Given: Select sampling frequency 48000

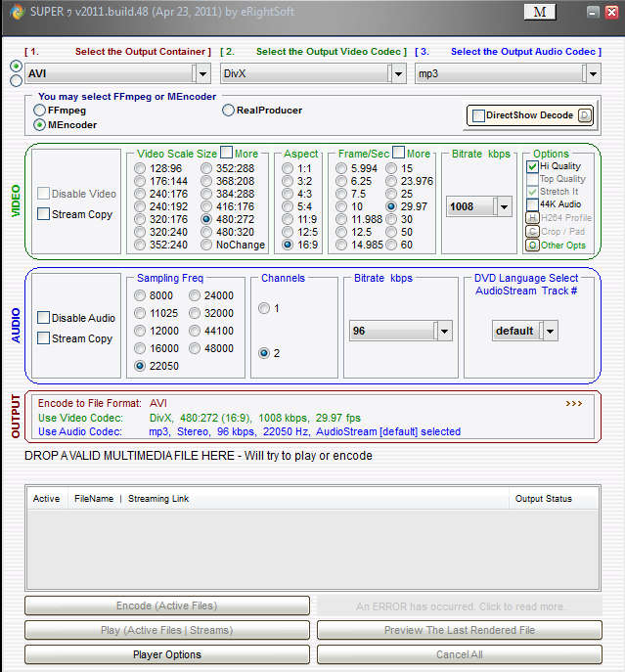Looking at the screenshot, I should [x=195, y=348].
